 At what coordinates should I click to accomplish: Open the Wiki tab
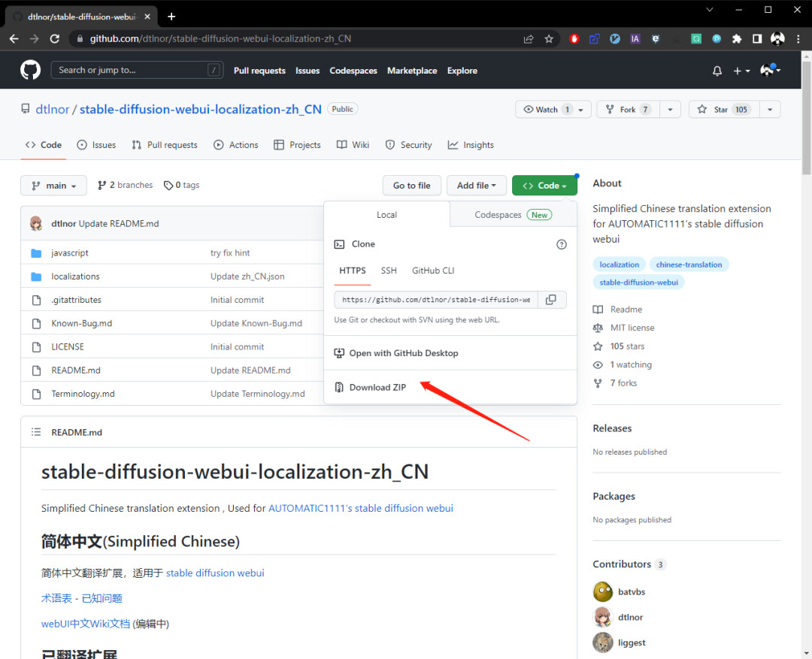pyautogui.click(x=353, y=145)
